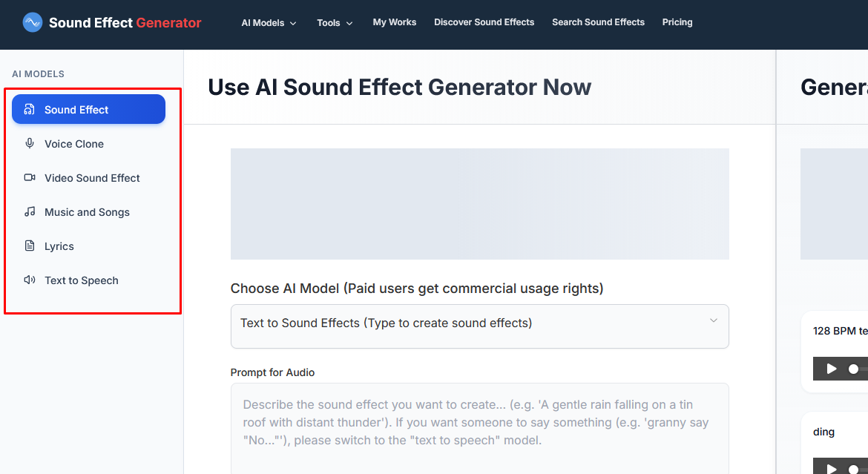Click the Lyrics document icon

point(30,246)
